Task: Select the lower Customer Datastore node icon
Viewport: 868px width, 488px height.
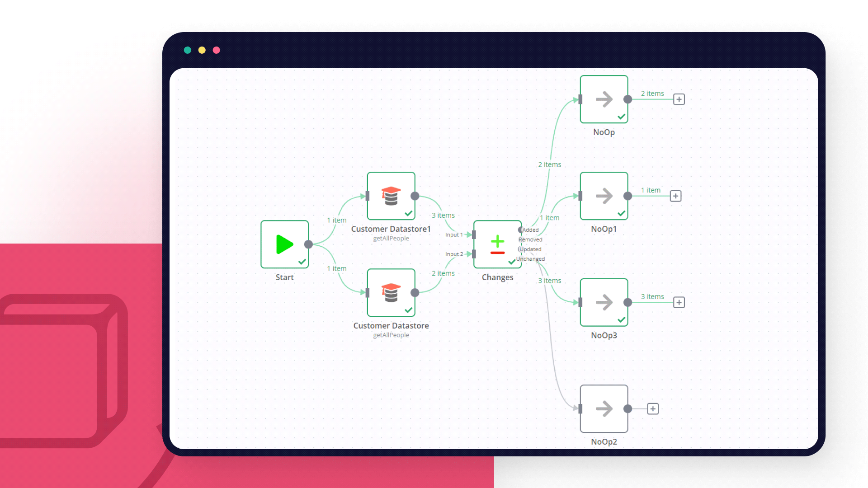Action: coord(391,293)
